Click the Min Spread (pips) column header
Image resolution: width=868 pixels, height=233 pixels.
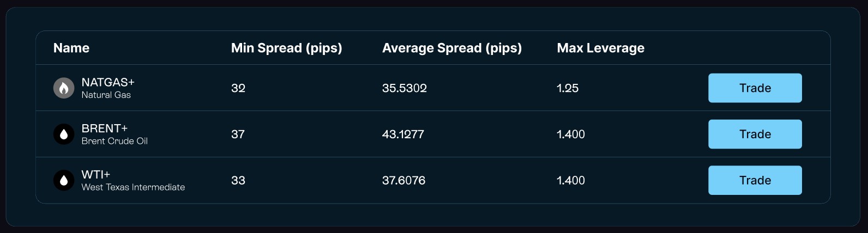pos(287,48)
